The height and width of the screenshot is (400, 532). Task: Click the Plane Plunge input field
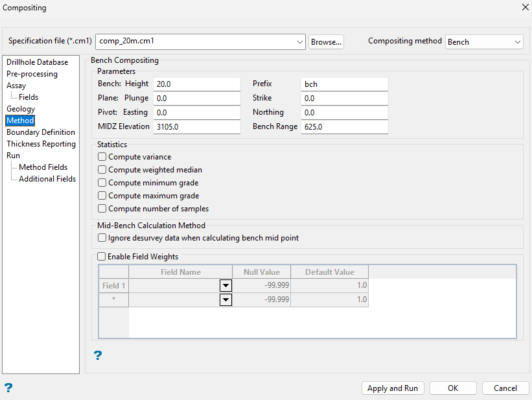[x=197, y=98]
